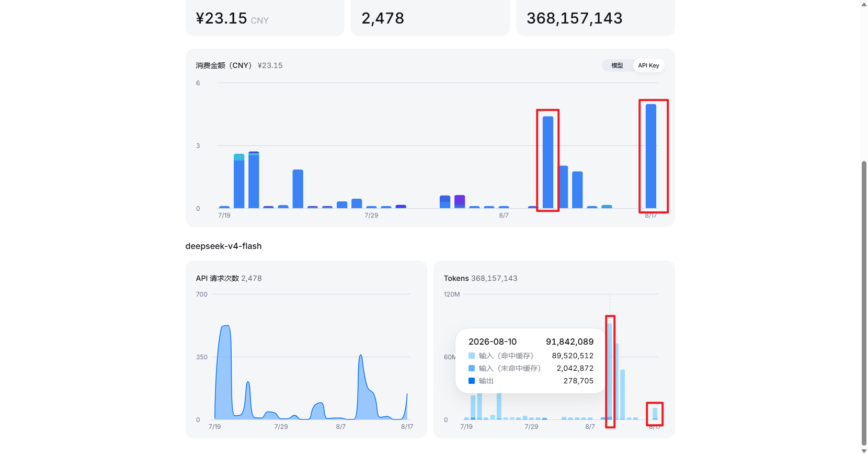The image size is (868, 455).
Task: Click the tall 8/10 bar in Tokens chart
Action: point(610,371)
